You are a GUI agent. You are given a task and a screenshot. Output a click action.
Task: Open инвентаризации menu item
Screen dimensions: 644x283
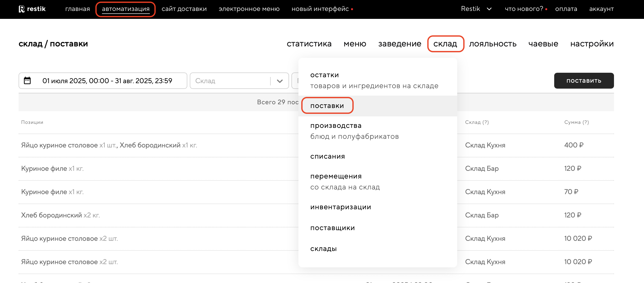click(341, 207)
